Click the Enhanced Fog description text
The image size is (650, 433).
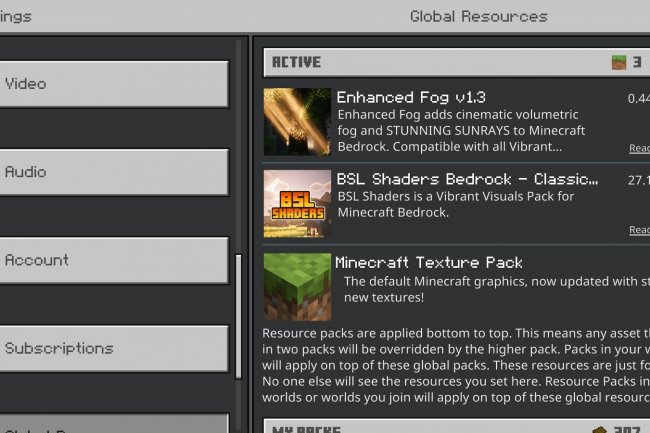coord(461,131)
